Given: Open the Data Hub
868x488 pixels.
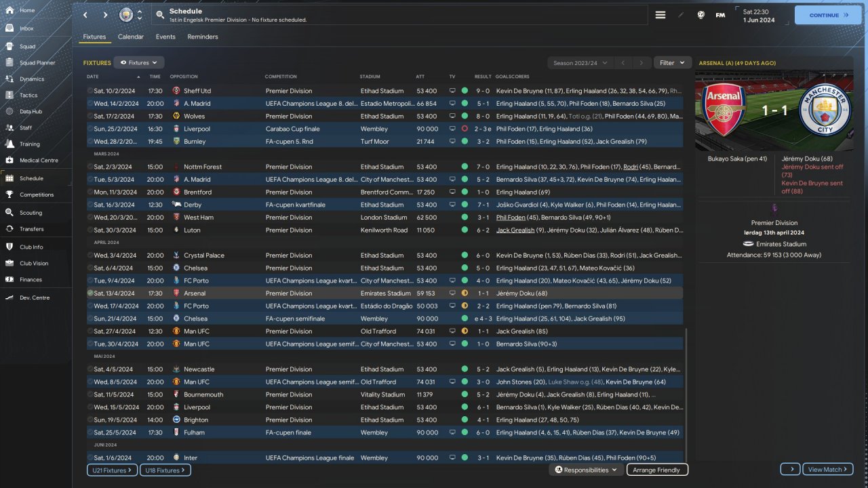Looking at the screenshot, I should point(31,112).
